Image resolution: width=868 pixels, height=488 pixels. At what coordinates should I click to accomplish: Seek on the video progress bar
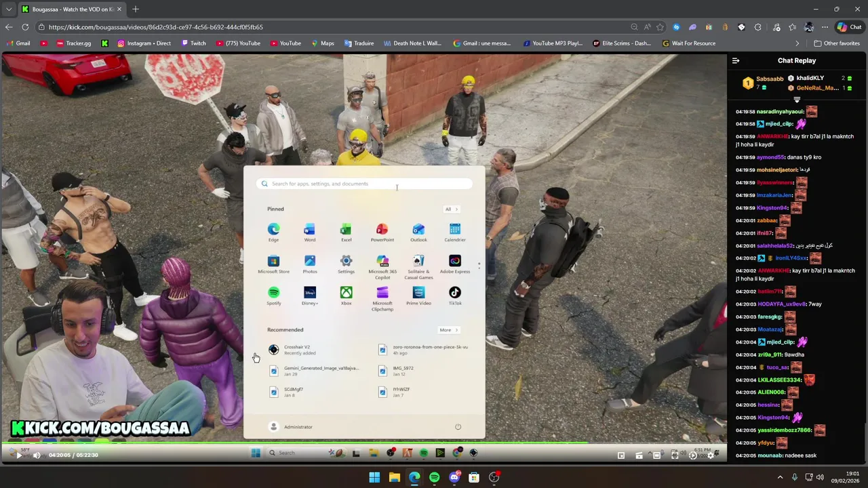pos(363,444)
